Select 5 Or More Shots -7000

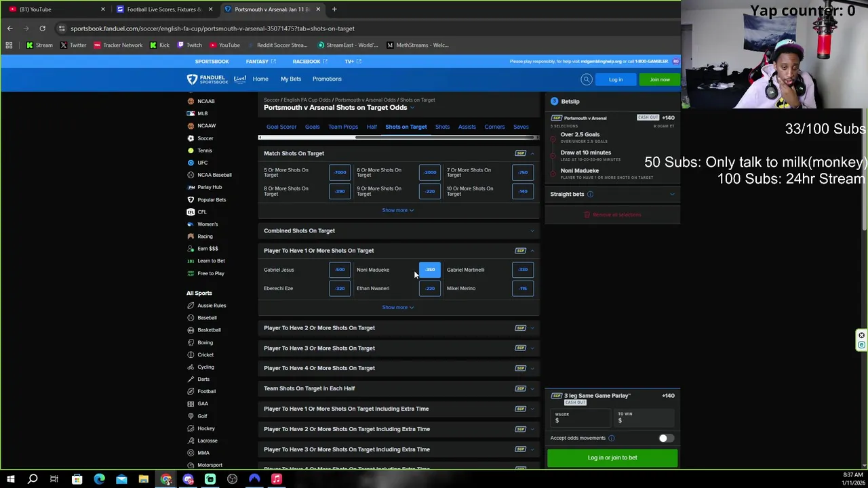pos(340,172)
